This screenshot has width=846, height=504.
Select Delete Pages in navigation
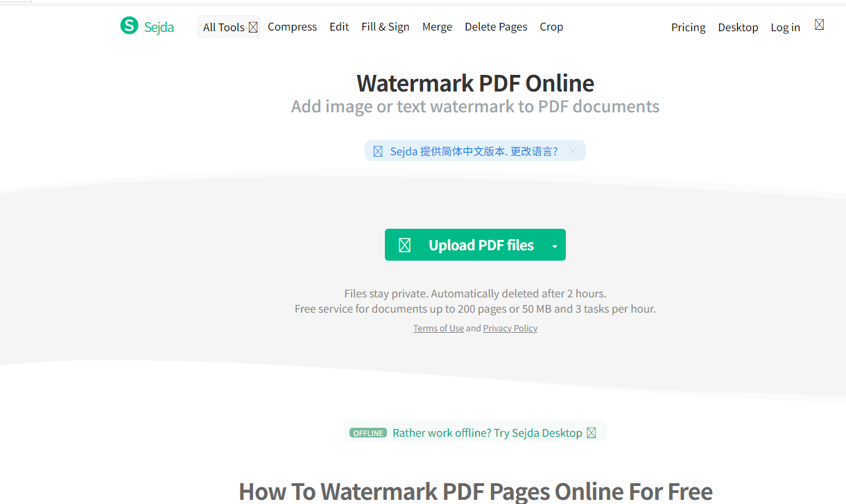tap(496, 26)
